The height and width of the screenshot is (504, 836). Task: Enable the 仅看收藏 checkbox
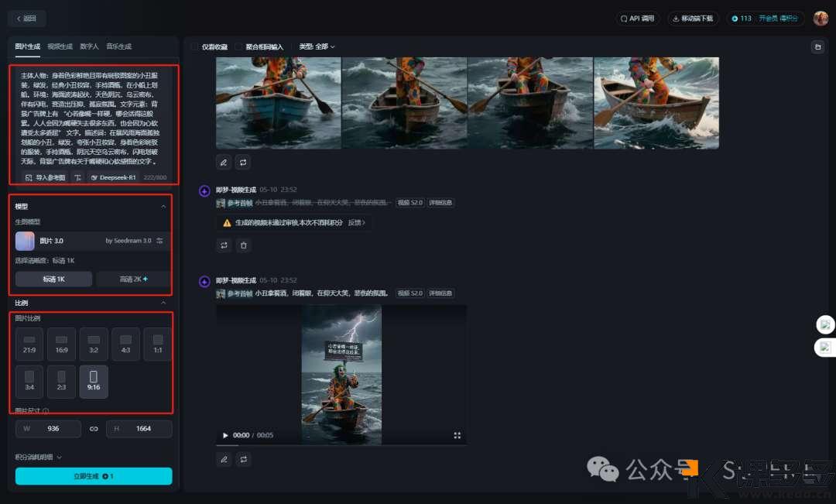click(195, 47)
